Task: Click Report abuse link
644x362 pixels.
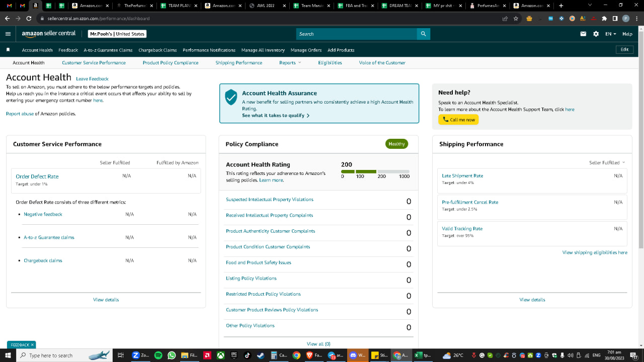Action: point(20,114)
